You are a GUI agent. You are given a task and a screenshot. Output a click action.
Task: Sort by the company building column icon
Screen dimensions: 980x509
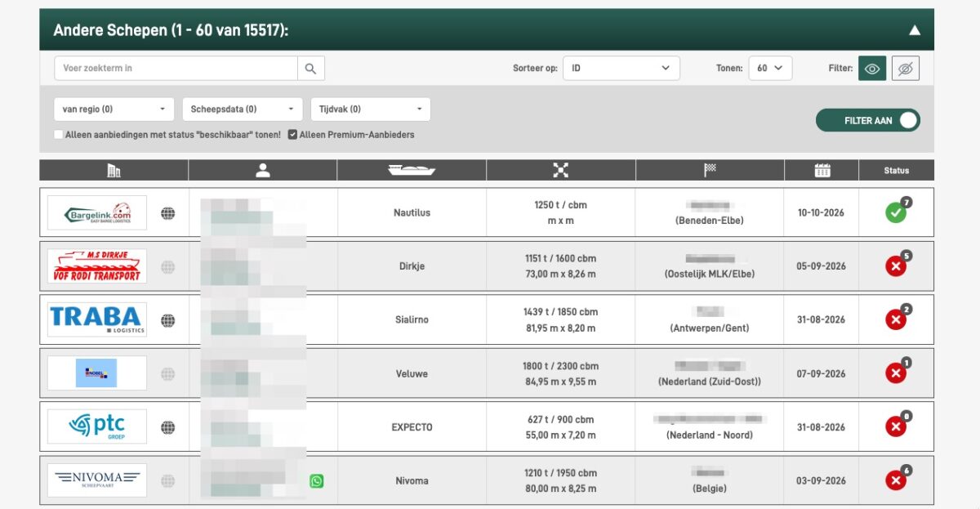coord(114,170)
